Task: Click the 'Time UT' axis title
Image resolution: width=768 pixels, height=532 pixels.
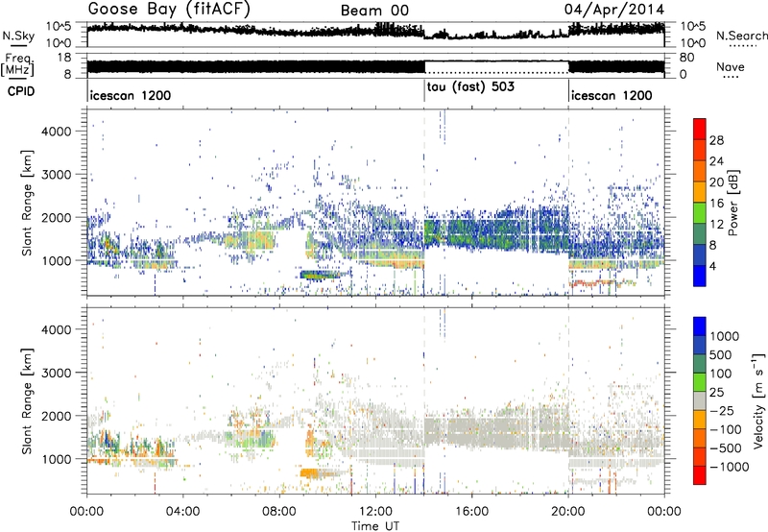Action: click(x=375, y=526)
